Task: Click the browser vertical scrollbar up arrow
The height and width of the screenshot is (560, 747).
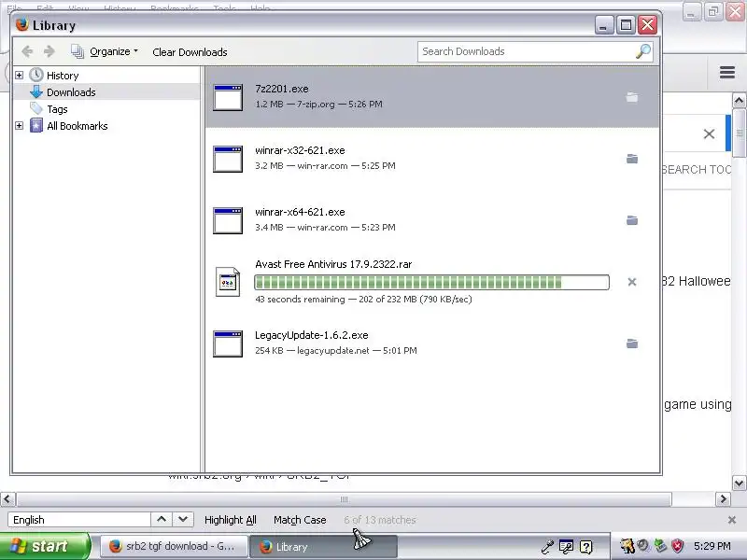Action: [x=739, y=100]
